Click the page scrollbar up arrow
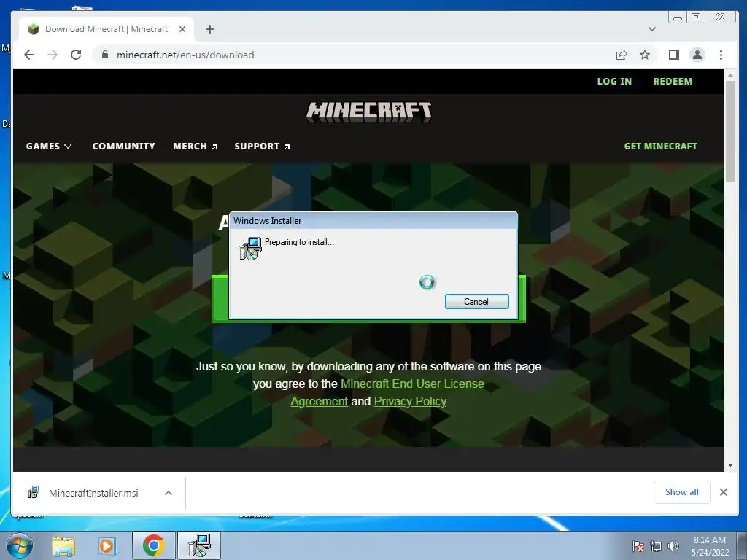This screenshot has height=560, width=747. 730,75
